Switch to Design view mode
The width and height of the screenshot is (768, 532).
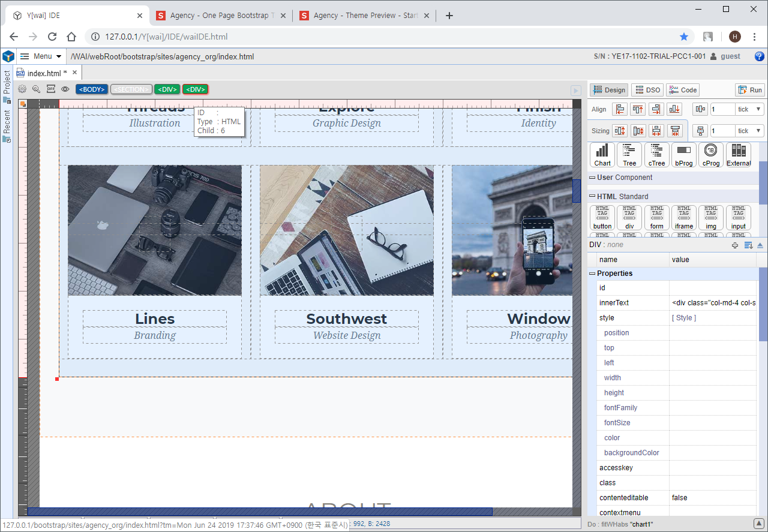click(x=609, y=90)
